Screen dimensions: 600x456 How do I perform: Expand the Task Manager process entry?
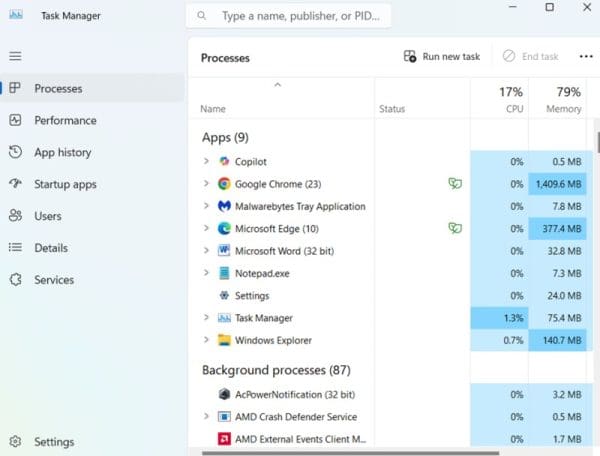click(x=206, y=318)
